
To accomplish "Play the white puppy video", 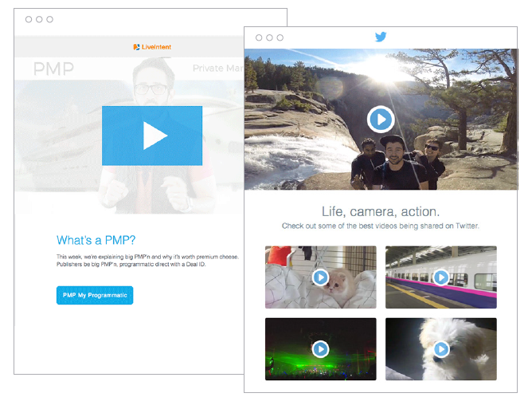I will tap(440, 349).
